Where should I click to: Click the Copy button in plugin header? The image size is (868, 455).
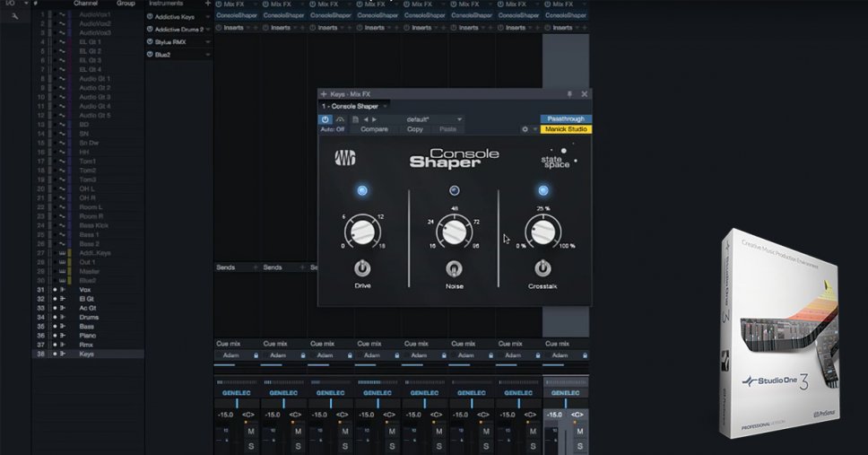tap(415, 129)
